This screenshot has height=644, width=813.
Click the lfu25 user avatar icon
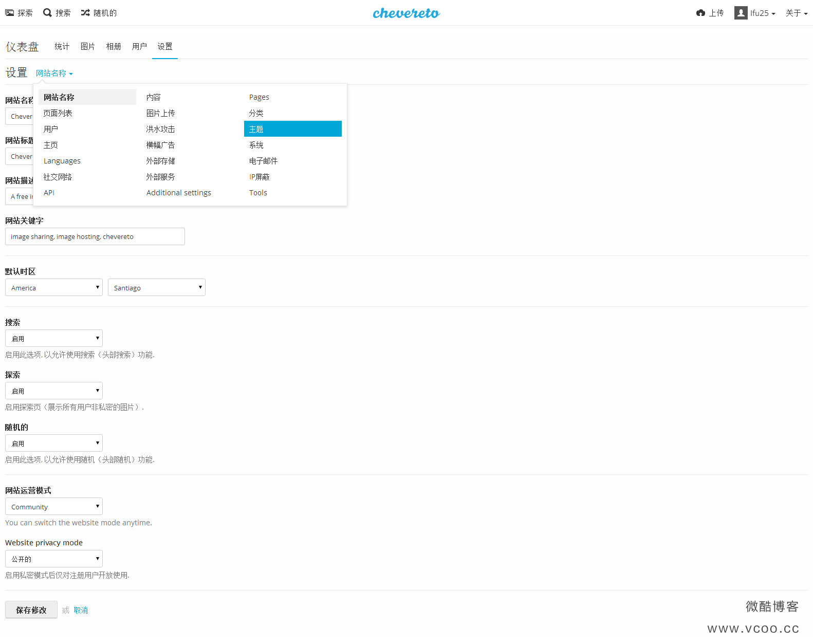point(741,13)
